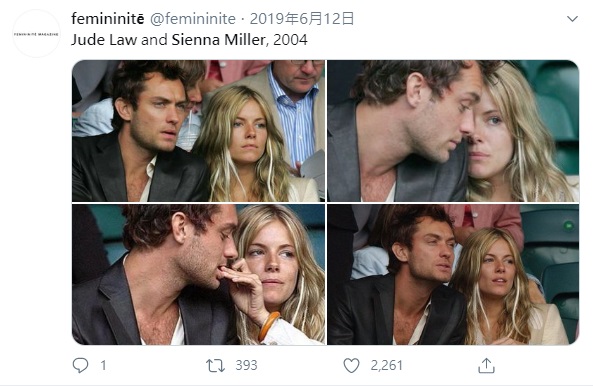This screenshot has height=386, width=593.
Task: Like the tweet with the heart icon
Action: click(x=351, y=366)
